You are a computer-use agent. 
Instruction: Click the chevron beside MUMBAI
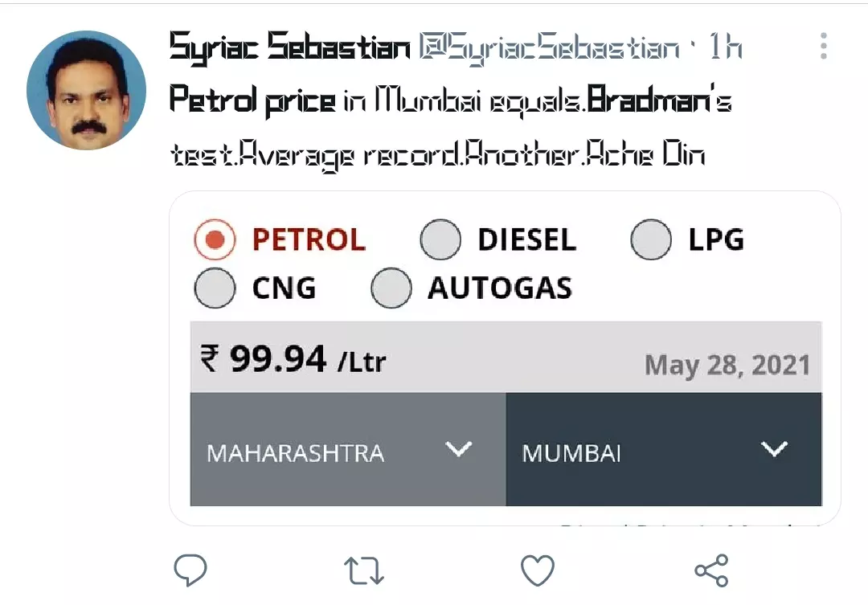[x=775, y=449]
